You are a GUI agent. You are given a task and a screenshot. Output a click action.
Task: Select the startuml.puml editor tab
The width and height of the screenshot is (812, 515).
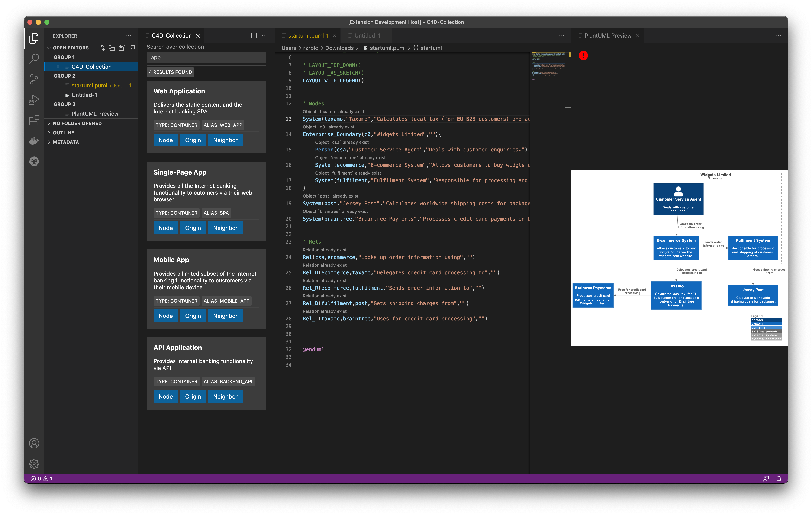point(306,36)
